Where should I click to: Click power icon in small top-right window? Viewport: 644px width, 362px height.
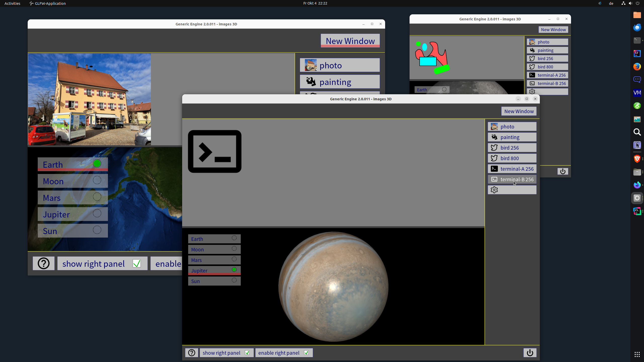point(563,171)
